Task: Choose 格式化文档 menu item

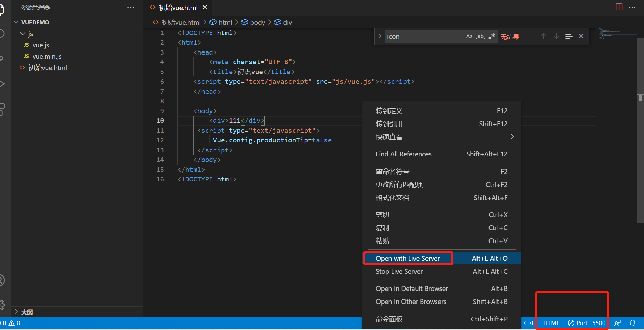Action: pyautogui.click(x=442, y=198)
